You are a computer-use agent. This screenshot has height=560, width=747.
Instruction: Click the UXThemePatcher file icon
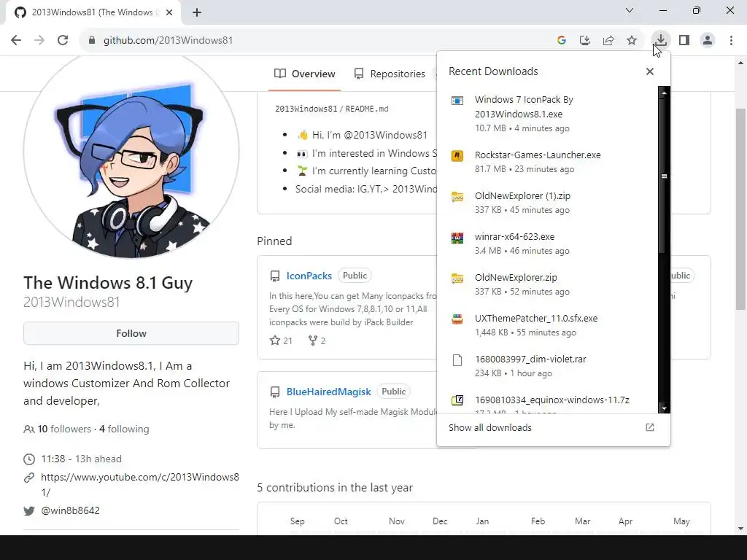click(x=457, y=319)
